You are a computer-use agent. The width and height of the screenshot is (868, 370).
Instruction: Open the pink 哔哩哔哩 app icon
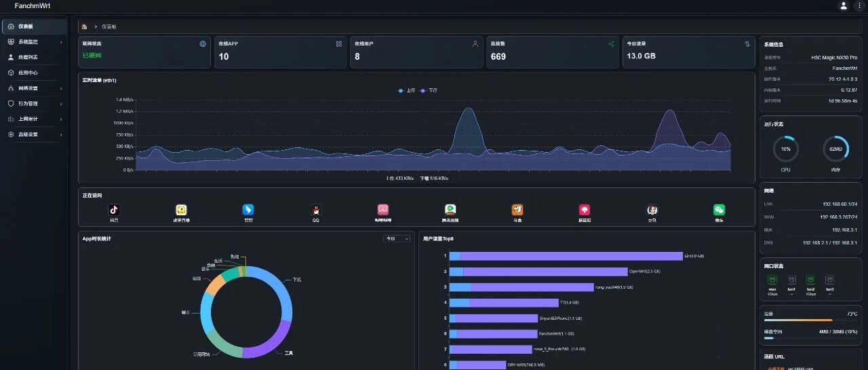point(383,210)
